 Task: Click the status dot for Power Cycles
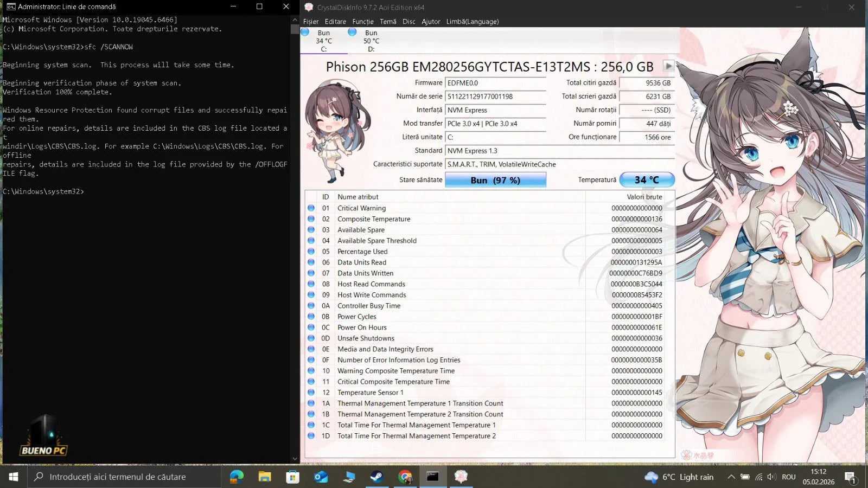tap(311, 316)
